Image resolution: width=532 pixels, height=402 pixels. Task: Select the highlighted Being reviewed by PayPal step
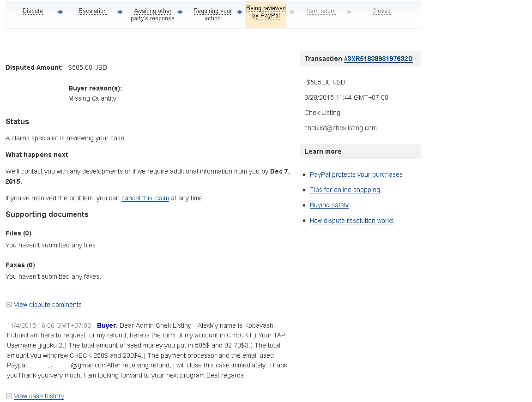click(x=266, y=12)
